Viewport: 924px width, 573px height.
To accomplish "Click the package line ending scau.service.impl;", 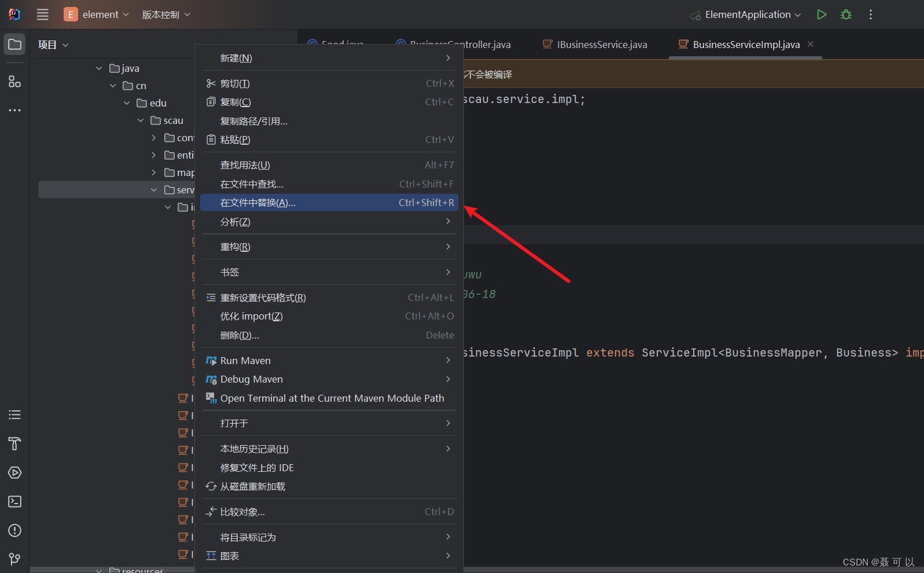I will [x=524, y=99].
